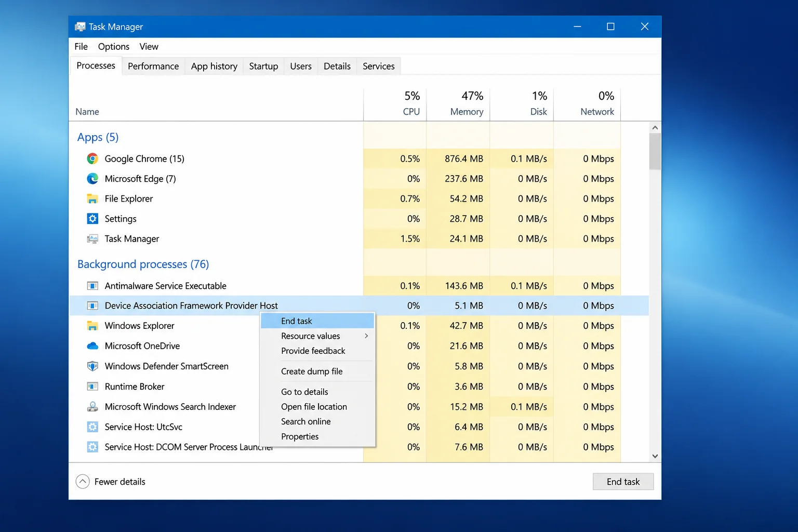Sort by the Disk column header
Viewport: 798px width, 532px height.
(x=522, y=104)
